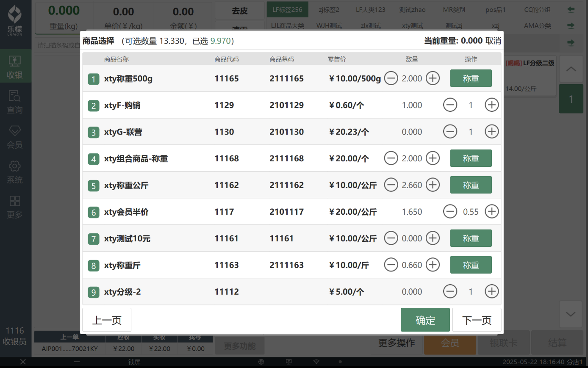Open 更多操作 at bottom
588x368 pixels.
[397, 343]
